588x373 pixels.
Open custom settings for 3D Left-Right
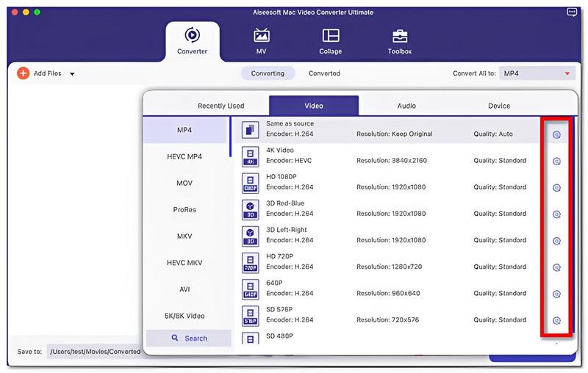(557, 241)
